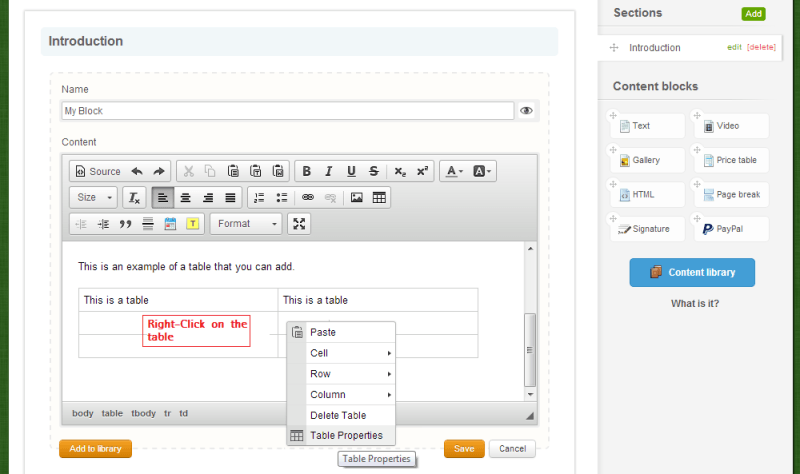The height and width of the screenshot is (474, 800).
Task: Apply bold formatting in editor toolbar
Action: coord(307,171)
